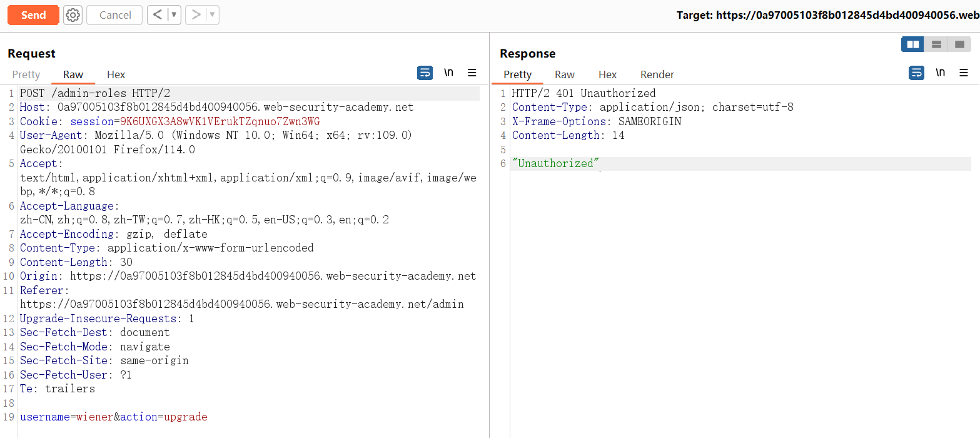Switch Request view to Hex tab
Viewport: 980px width, 438px height.
[116, 74]
